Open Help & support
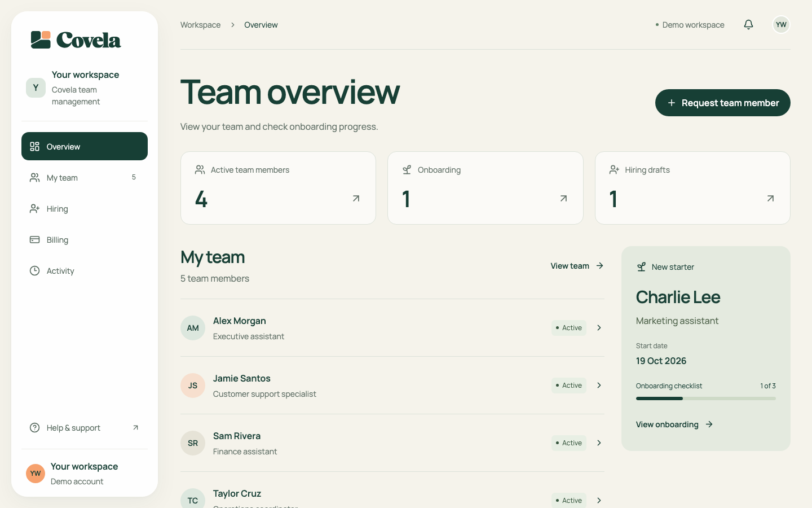 point(85,428)
